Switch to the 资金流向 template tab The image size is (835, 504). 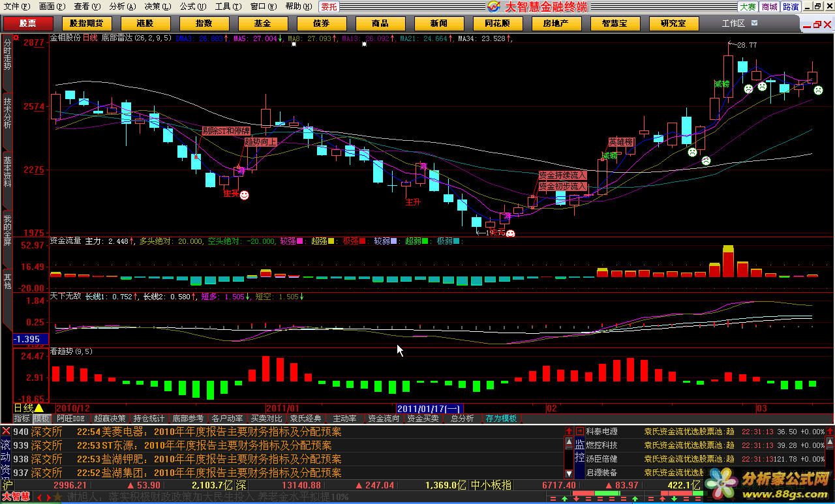point(384,419)
